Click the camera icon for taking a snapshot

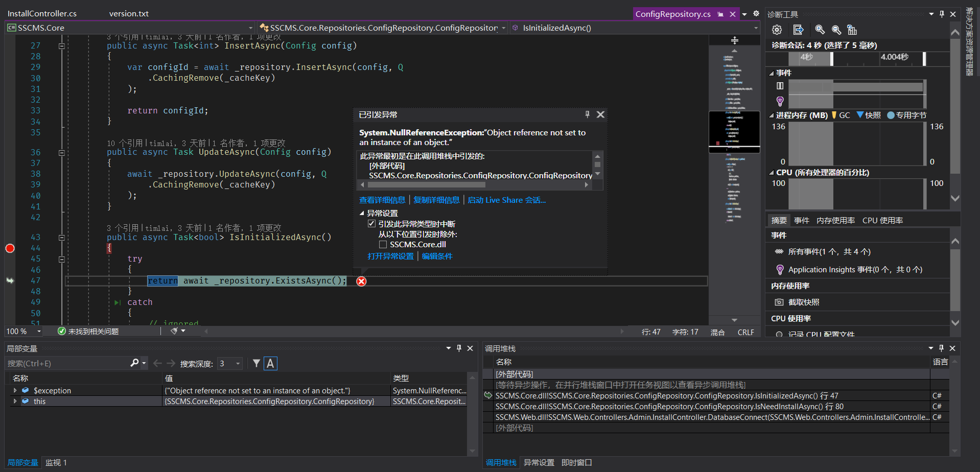(779, 302)
